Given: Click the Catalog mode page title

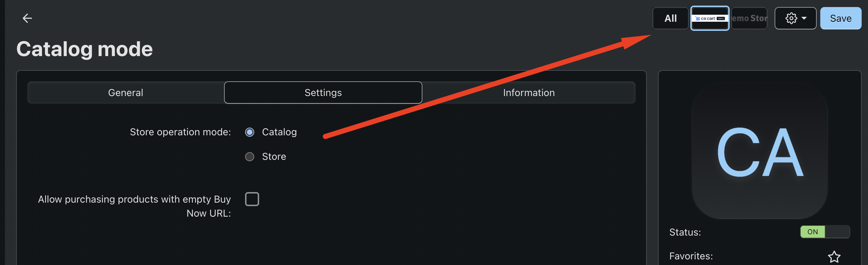Looking at the screenshot, I should (85, 49).
